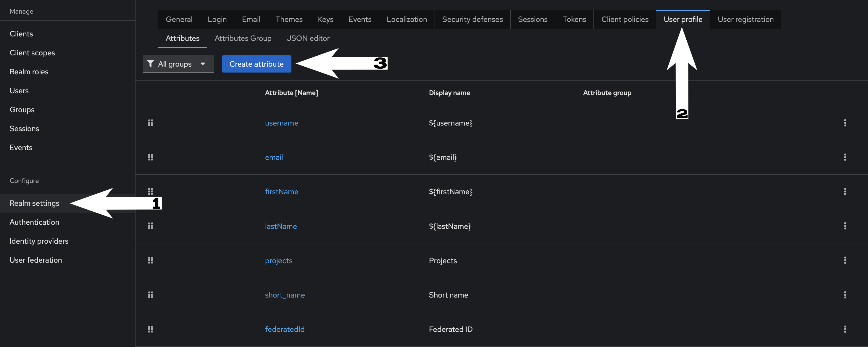Click the drag handle for the email row
The image size is (868, 347).
coord(150,157)
